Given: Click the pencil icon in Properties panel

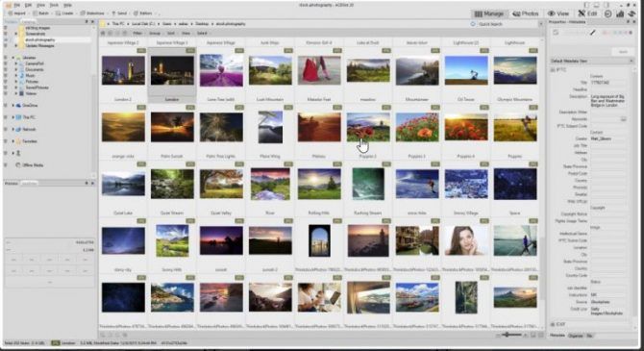Looking at the screenshot, I should 592,33.
